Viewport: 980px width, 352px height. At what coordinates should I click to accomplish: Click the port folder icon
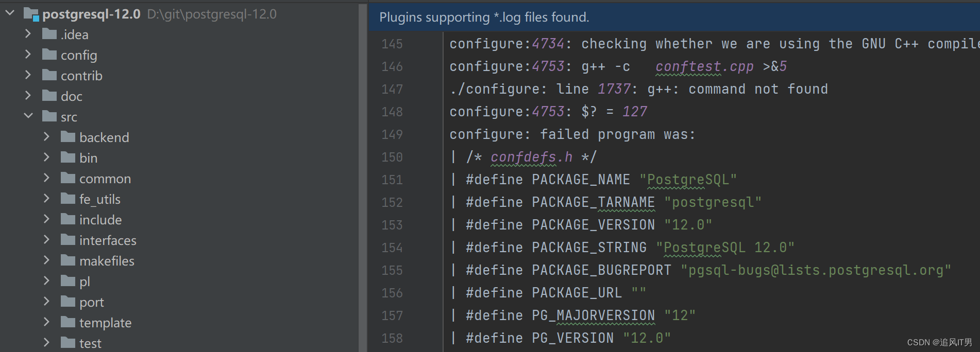coord(68,302)
